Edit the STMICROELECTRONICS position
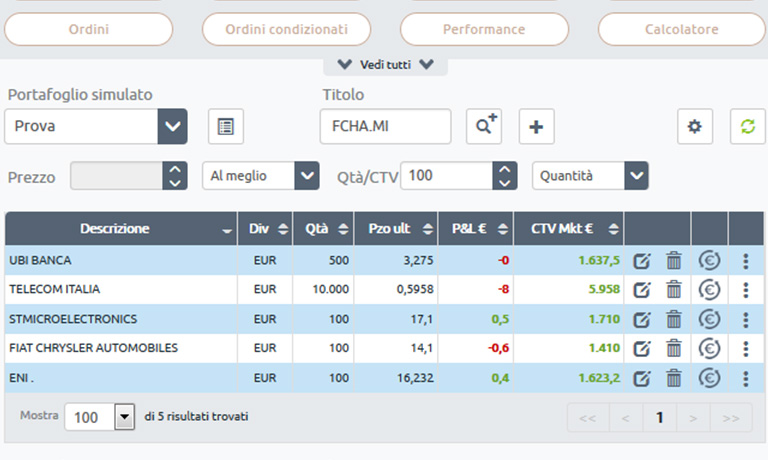This screenshot has width=768, height=460. [642, 320]
